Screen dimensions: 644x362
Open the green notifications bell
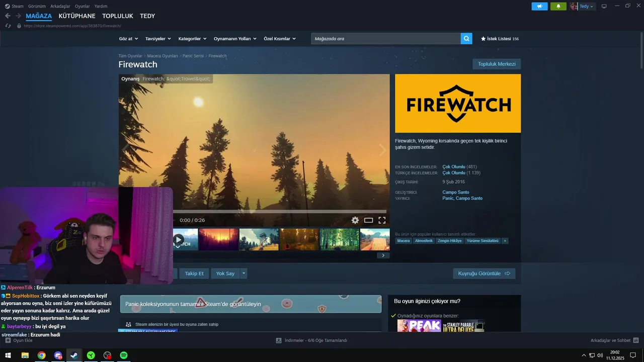click(558, 6)
